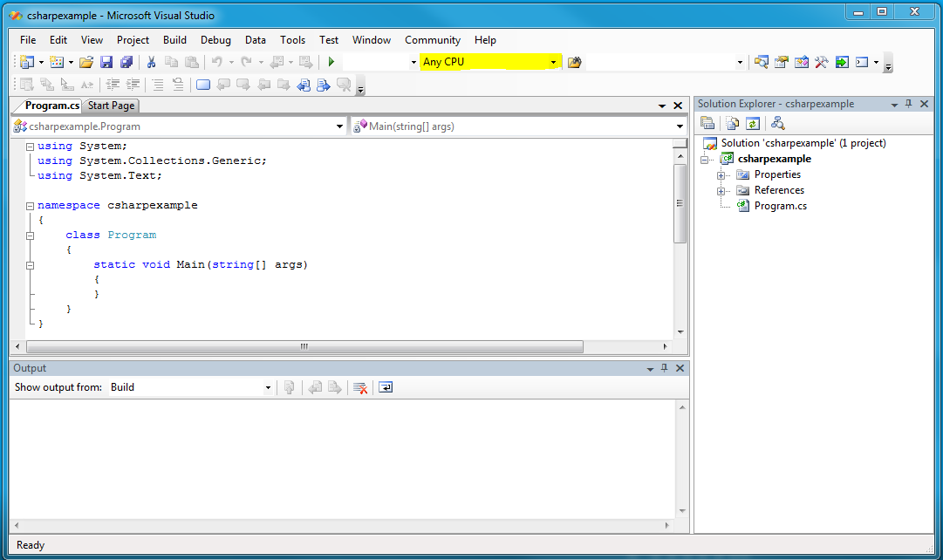Viewport: 943px width, 560px height.
Task: Click Show All Files in Solution Explorer
Action: [733, 123]
